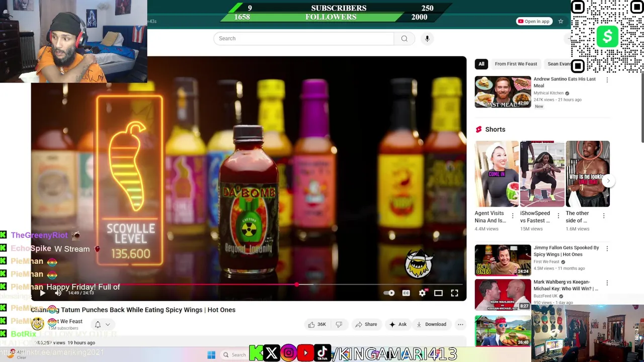Open iShowSpeed vs Fastest short thumbnail
Viewport: 644px width, 362px height.
coord(542,174)
